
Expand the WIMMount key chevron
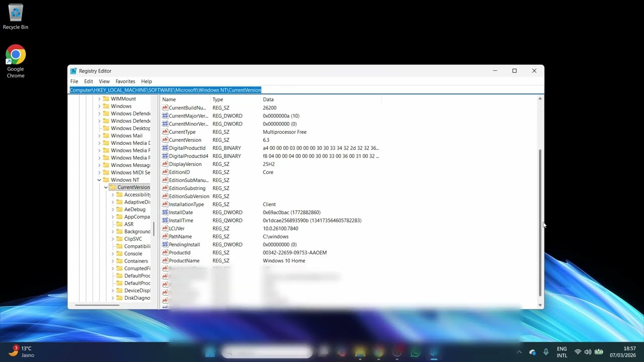(99, 99)
